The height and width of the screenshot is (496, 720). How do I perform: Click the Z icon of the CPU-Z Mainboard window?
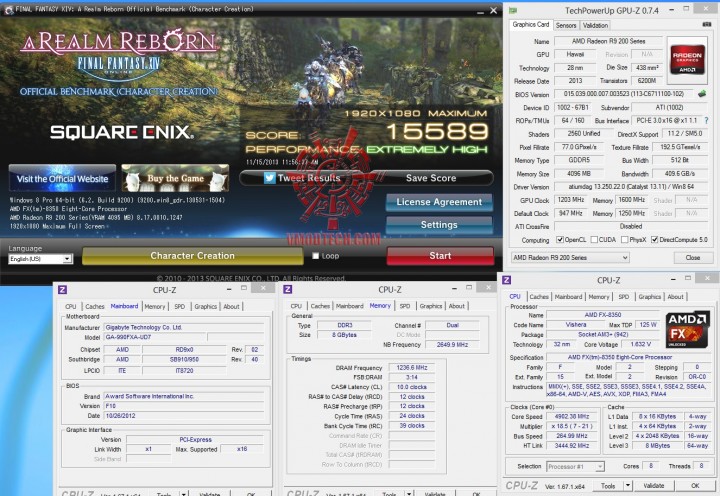[x=62, y=289]
